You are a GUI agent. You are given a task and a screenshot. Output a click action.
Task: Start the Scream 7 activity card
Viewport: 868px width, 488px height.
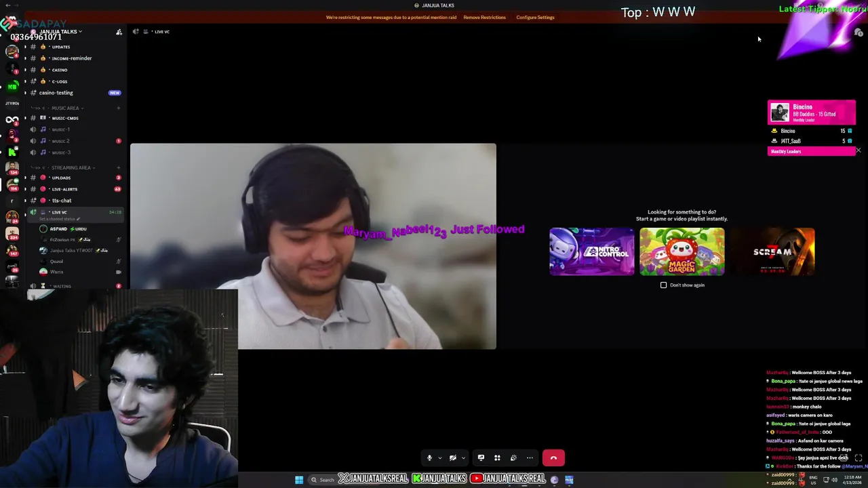coord(772,251)
